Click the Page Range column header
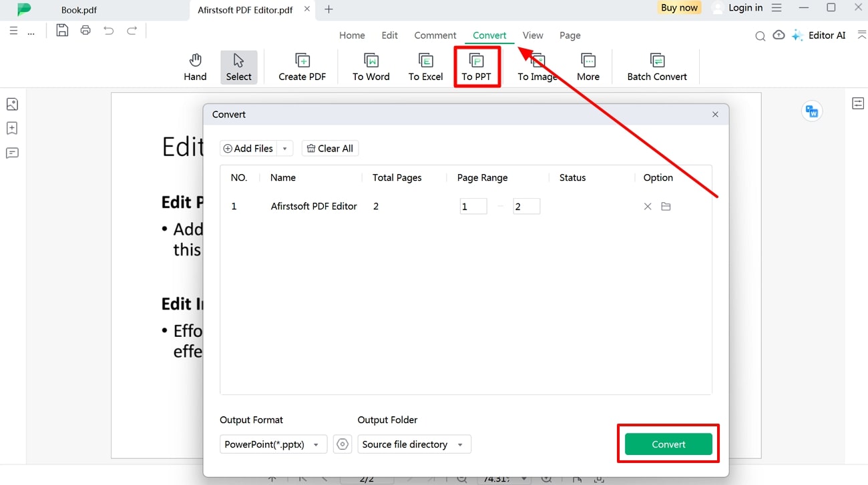The image size is (868, 485). tap(483, 177)
